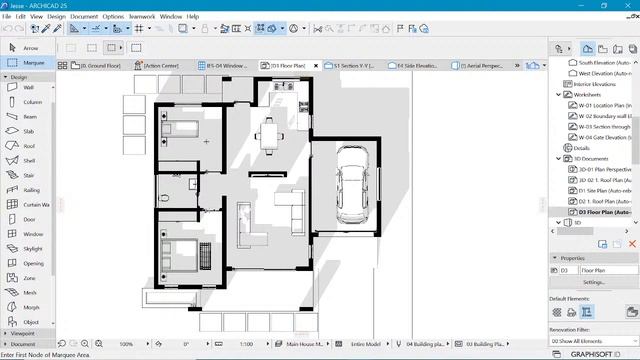Select the Marquee tool
Image resolution: width=640 pixels, height=360 pixels.
pyautogui.click(x=28, y=63)
